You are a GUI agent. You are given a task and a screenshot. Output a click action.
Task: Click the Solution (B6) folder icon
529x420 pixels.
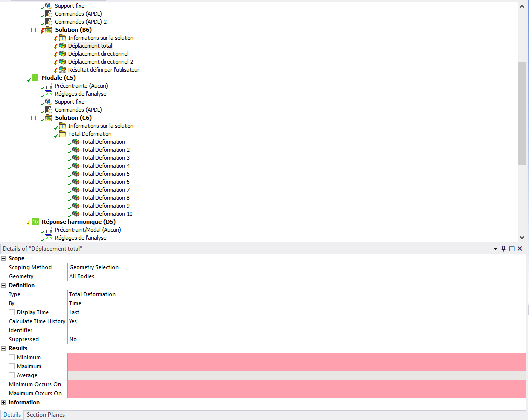pos(49,30)
